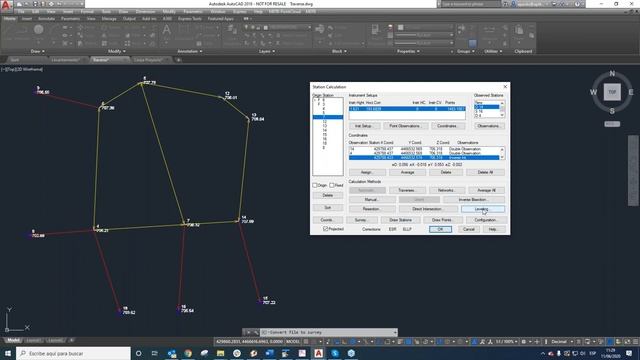Screen dimensions: 640x360
Task: Expand the Annotation panel dropdown
Action: (190, 51)
